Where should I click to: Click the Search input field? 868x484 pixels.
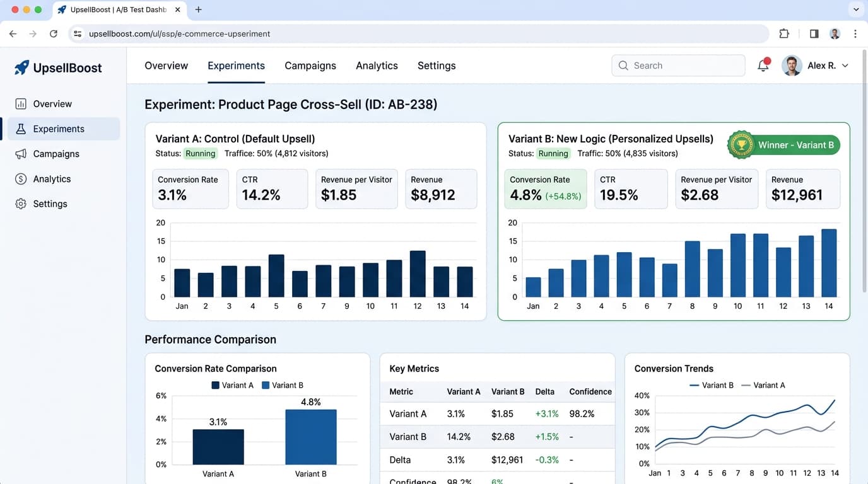678,66
